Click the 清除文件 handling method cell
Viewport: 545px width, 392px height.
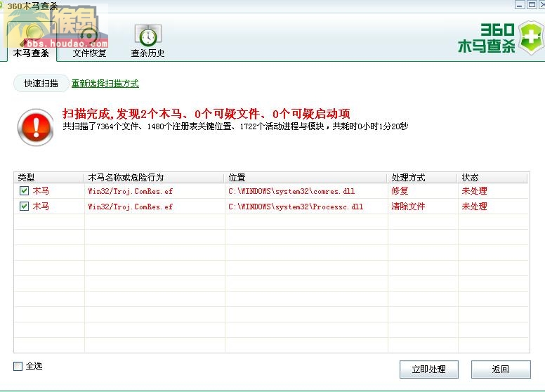click(x=408, y=207)
